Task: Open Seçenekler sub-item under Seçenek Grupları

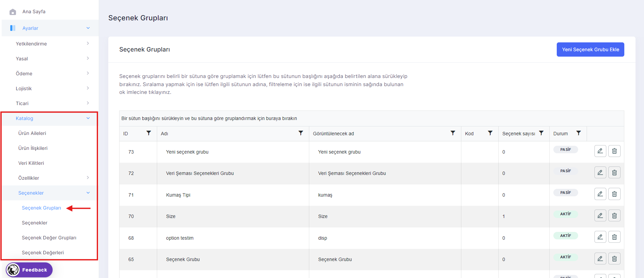Action: [x=35, y=223]
